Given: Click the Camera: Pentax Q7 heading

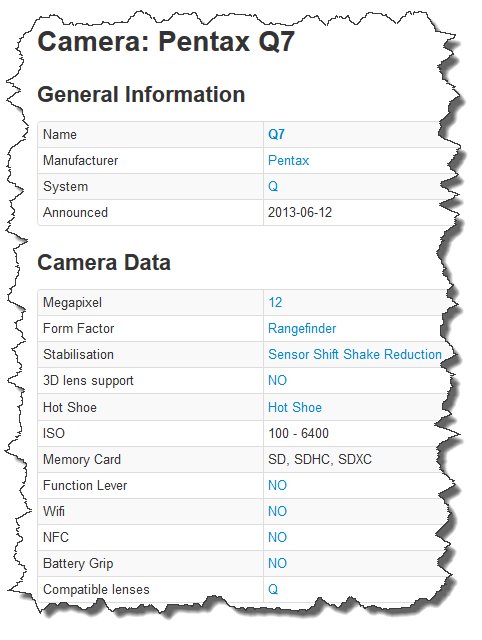Looking at the screenshot, I should (166, 42).
